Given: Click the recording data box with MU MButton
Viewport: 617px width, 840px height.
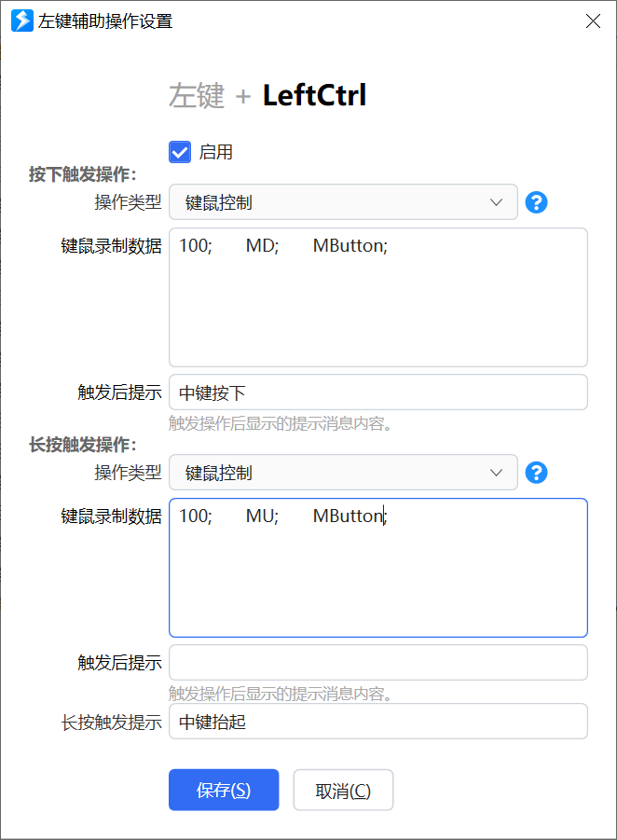Looking at the screenshot, I should click(377, 567).
